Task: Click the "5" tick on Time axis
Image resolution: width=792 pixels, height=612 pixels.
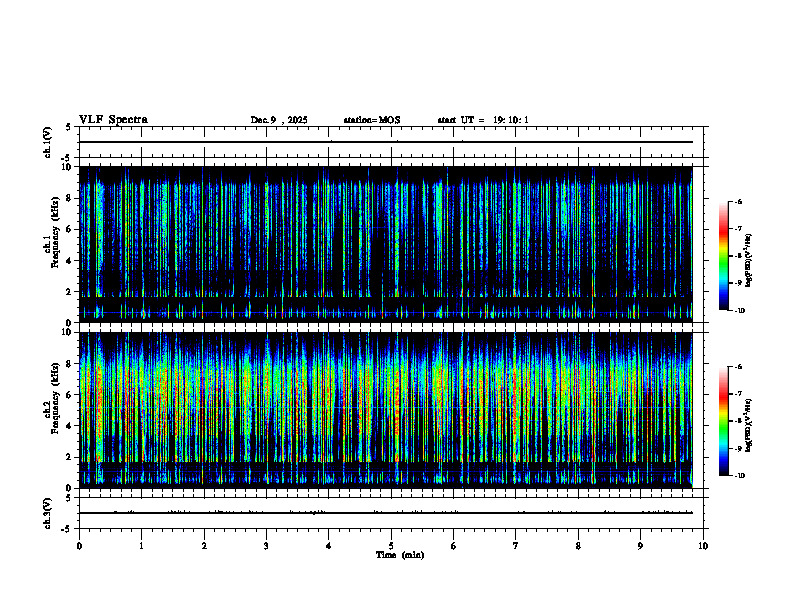Action: click(x=391, y=546)
